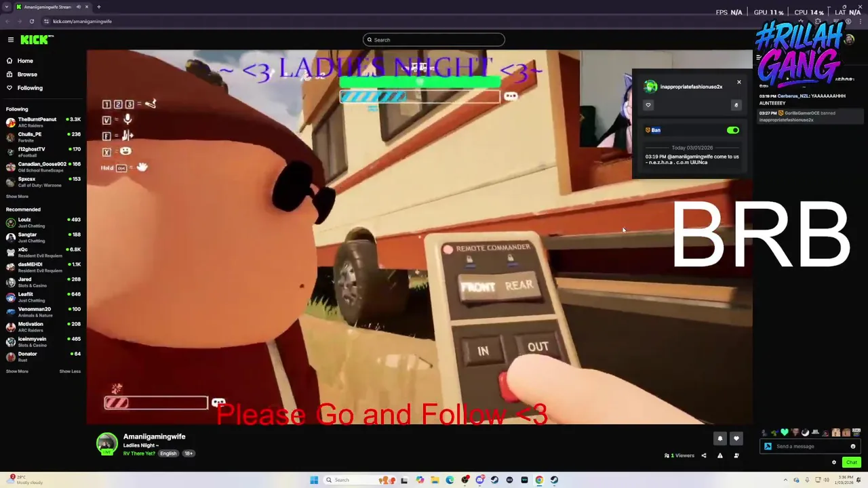Open Browse in sidebar
Image resolution: width=868 pixels, height=488 pixels.
[x=27, y=74]
